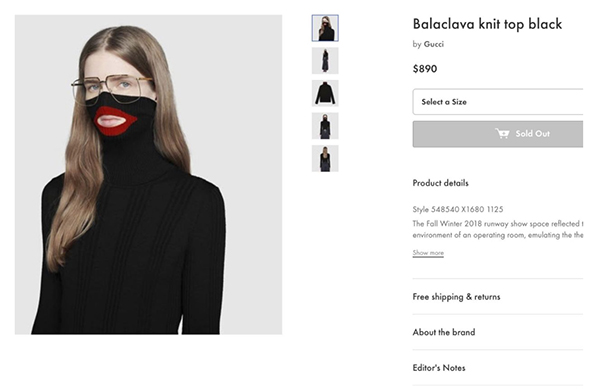
Task: Click the Sold Out label text
Action: pos(532,133)
